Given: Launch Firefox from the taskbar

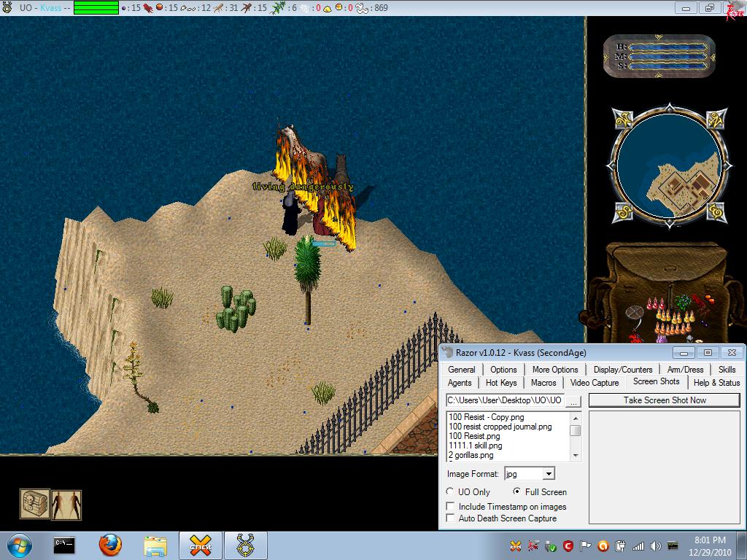Looking at the screenshot, I should coord(110,545).
